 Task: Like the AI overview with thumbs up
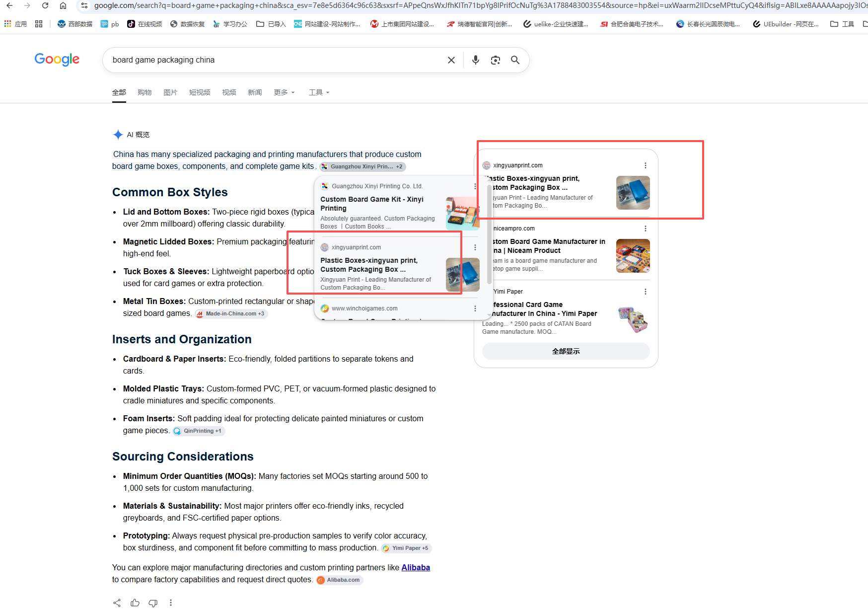(135, 603)
